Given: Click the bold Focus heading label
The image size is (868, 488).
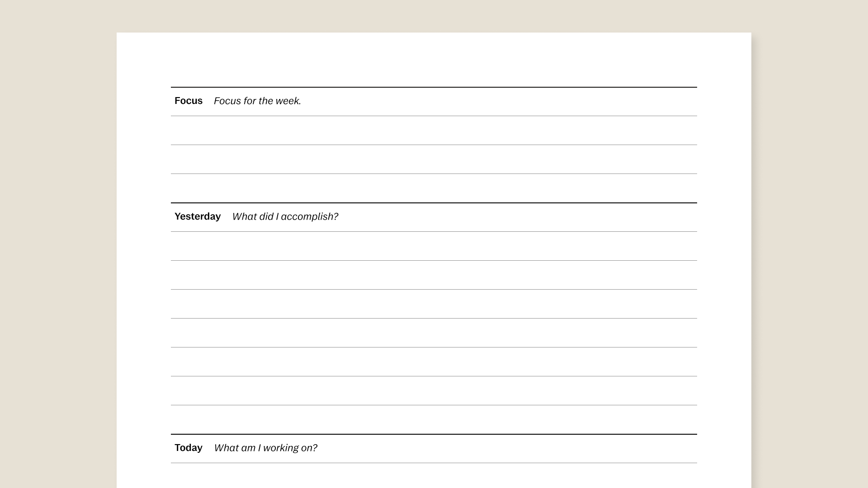Looking at the screenshot, I should (189, 101).
